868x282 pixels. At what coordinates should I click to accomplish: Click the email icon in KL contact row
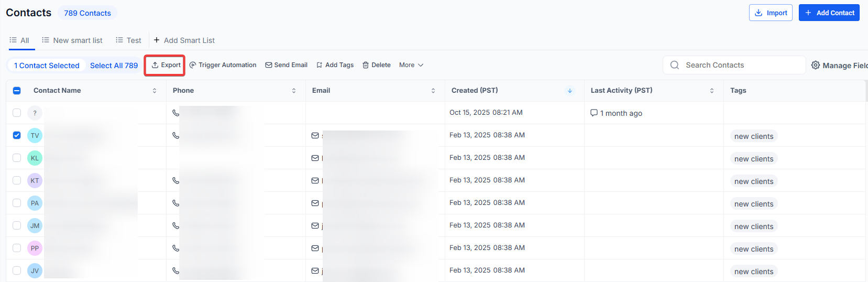click(x=315, y=158)
